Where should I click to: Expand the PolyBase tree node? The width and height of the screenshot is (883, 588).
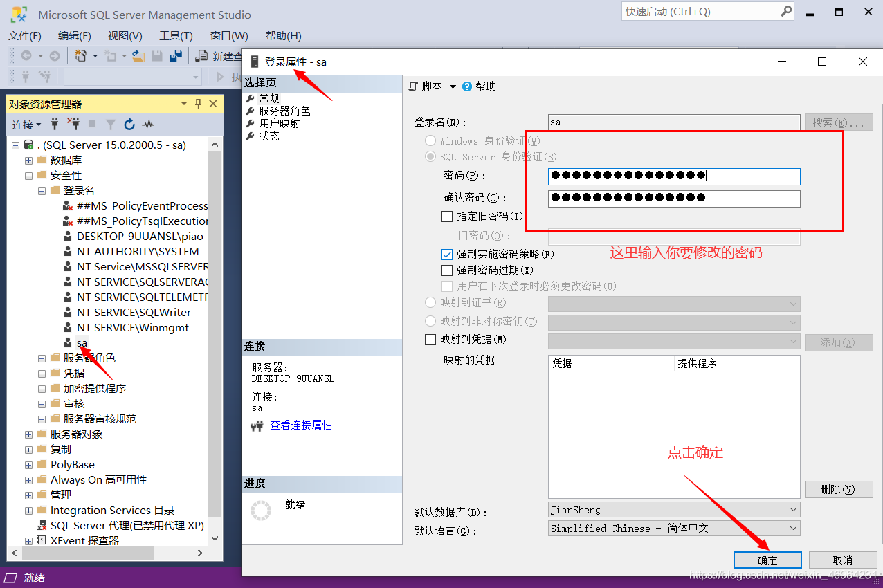pyautogui.click(x=28, y=465)
